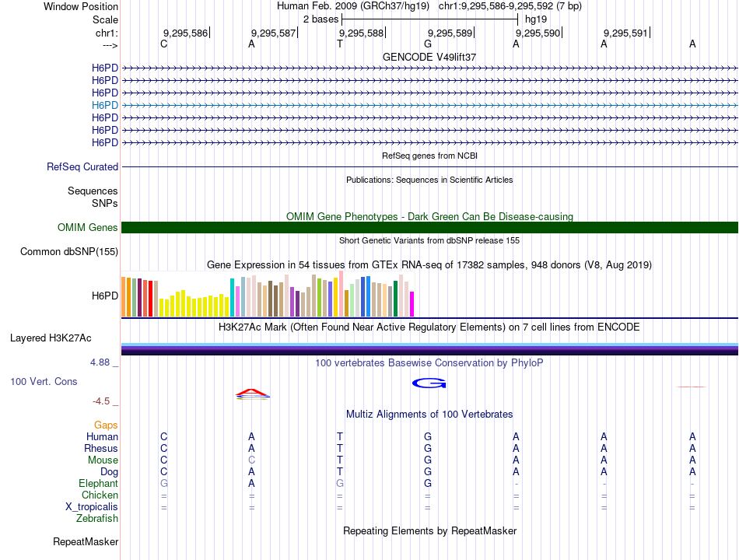Open the OMIM Genes track label
Screen dimensions: 739x560
point(87,228)
